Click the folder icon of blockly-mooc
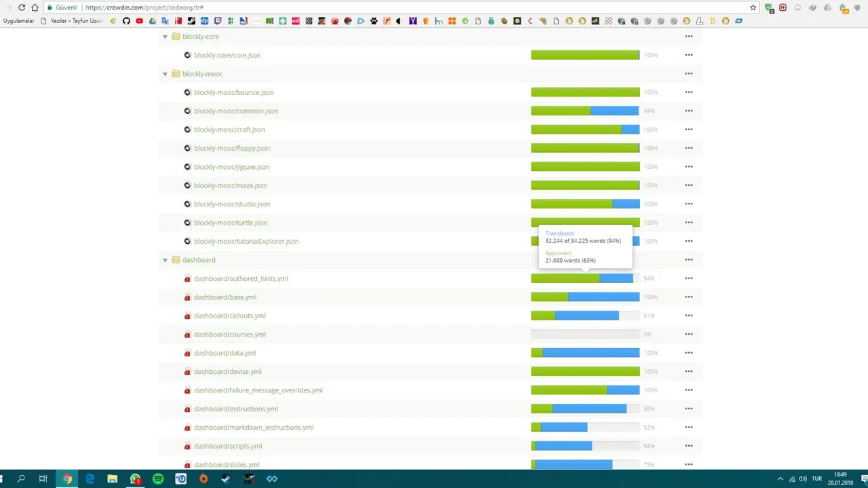This screenshot has width=868, height=488. [x=176, y=74]
